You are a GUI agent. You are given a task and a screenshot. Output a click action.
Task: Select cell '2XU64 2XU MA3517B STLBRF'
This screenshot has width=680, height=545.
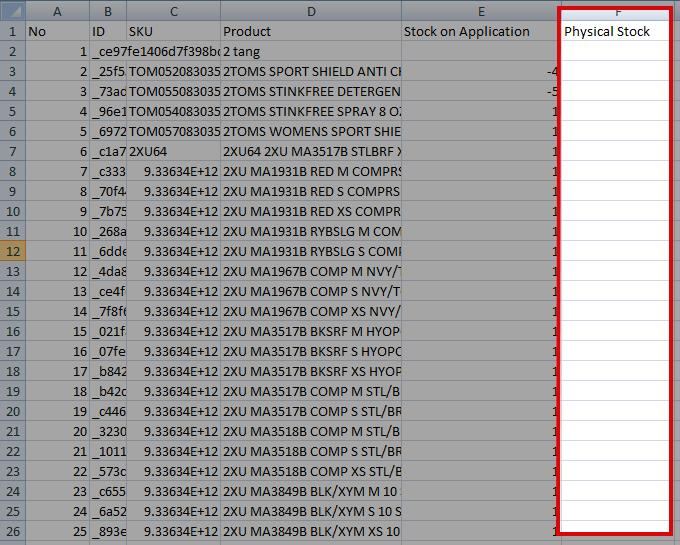[311, 151]
